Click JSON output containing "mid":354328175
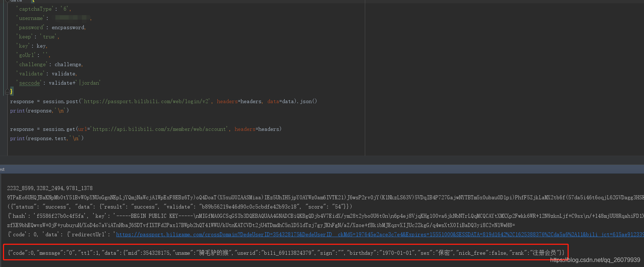Viewport: 644px width, 267px height. click(x=286, y=253)
